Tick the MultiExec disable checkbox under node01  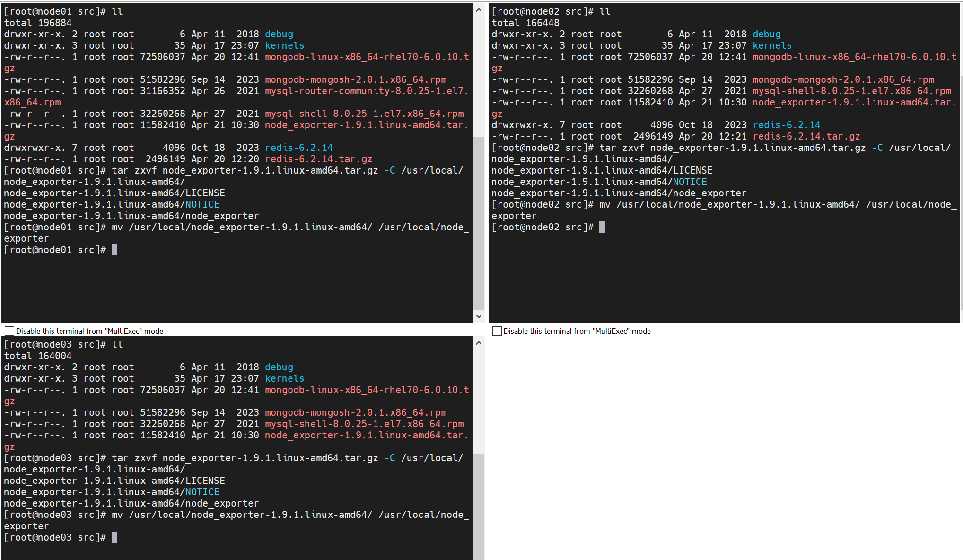pyautogui.click(x=9, y=331)
